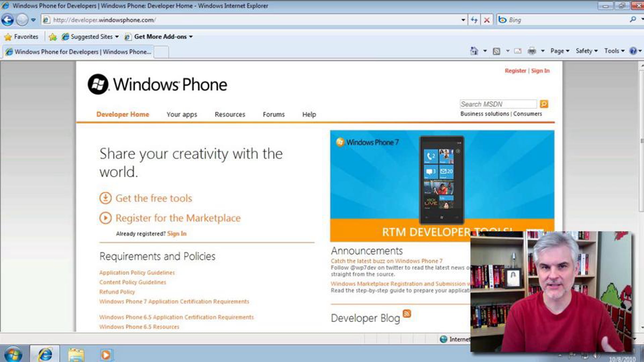Click the Developer Blog RSS icon
The width and height of the screenshot is (644, 362).
point(407,313)
